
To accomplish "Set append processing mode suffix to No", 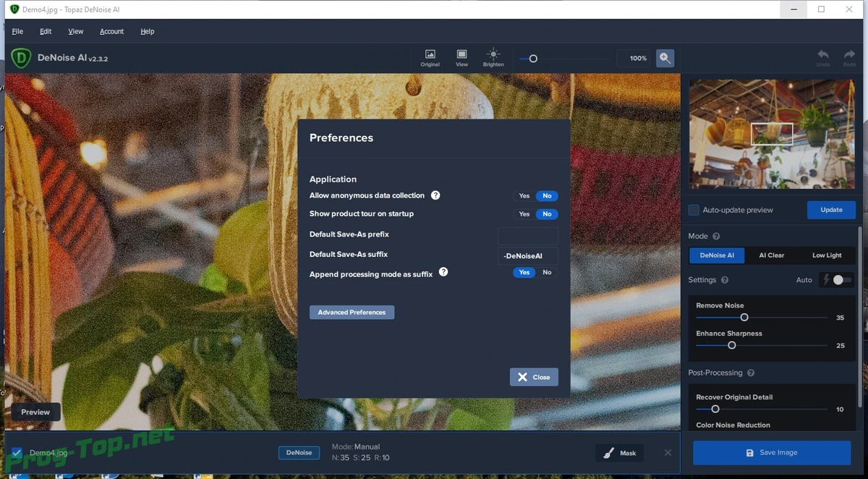I will [547, 273].
